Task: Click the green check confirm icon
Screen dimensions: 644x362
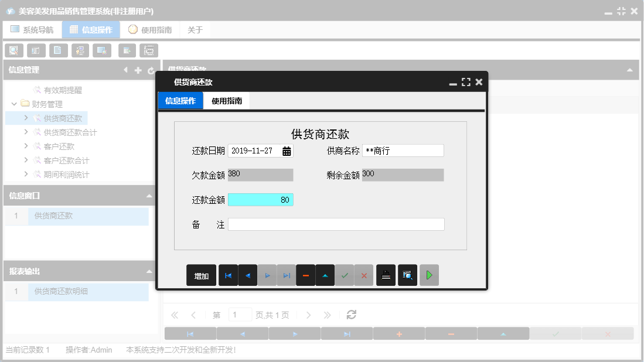Action: (345, 275)
